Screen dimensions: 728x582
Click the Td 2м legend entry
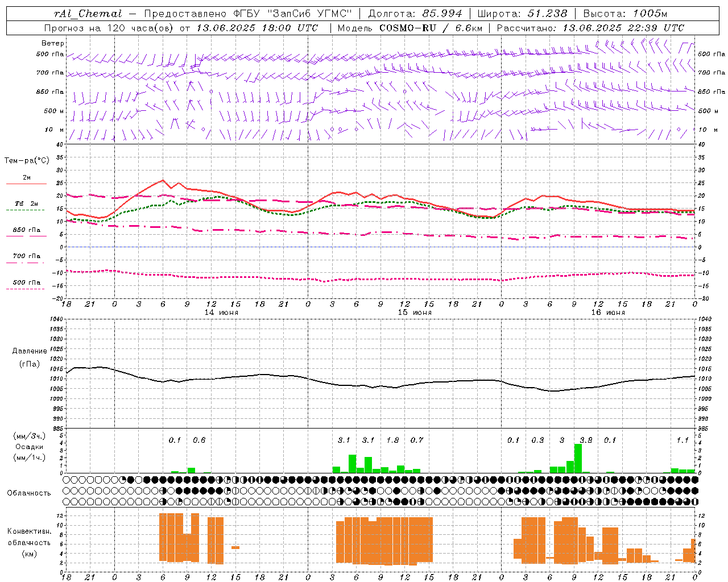coord(27,203)
